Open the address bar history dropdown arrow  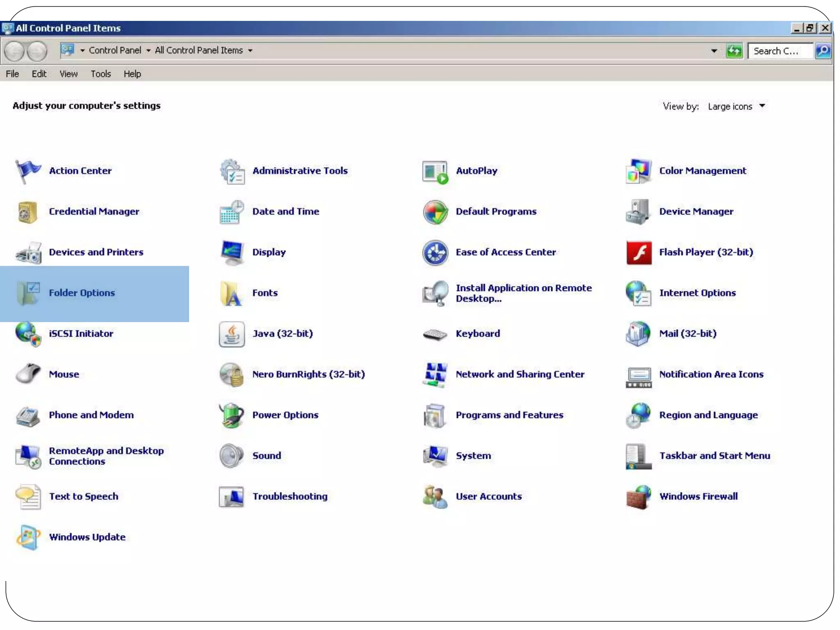pos(714,51)
